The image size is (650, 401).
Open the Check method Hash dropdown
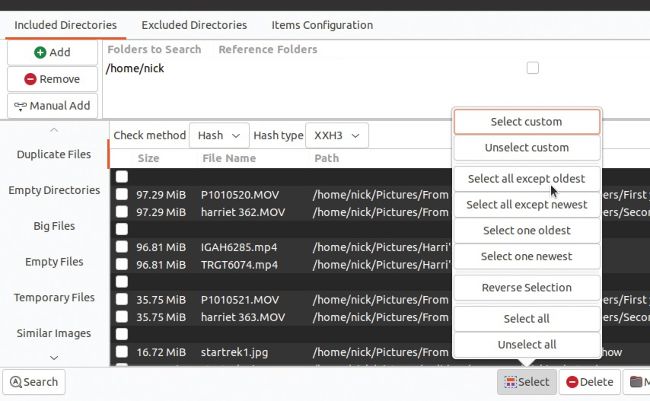[x=219, y=135]
